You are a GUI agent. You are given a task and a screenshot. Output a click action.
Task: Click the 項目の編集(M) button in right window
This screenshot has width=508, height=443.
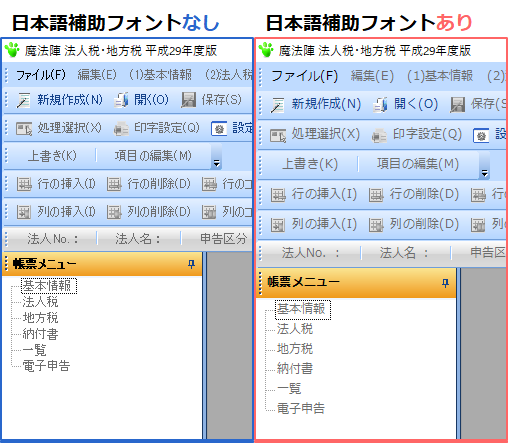418,164
